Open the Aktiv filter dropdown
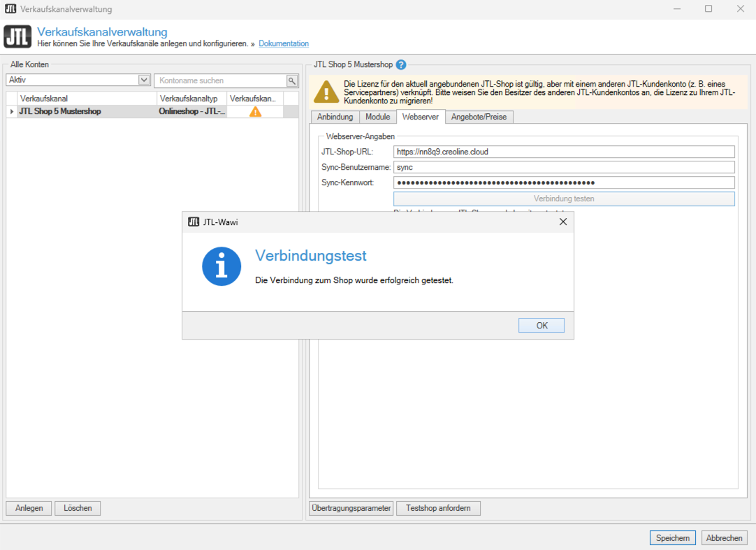This screenshot has width=756, height=550. click(144, 80)
